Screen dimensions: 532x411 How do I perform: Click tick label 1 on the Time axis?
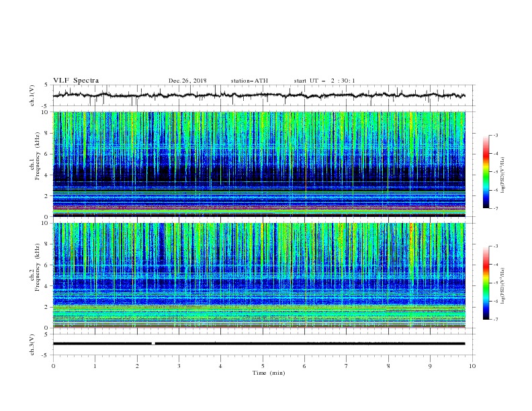[95, 366]
